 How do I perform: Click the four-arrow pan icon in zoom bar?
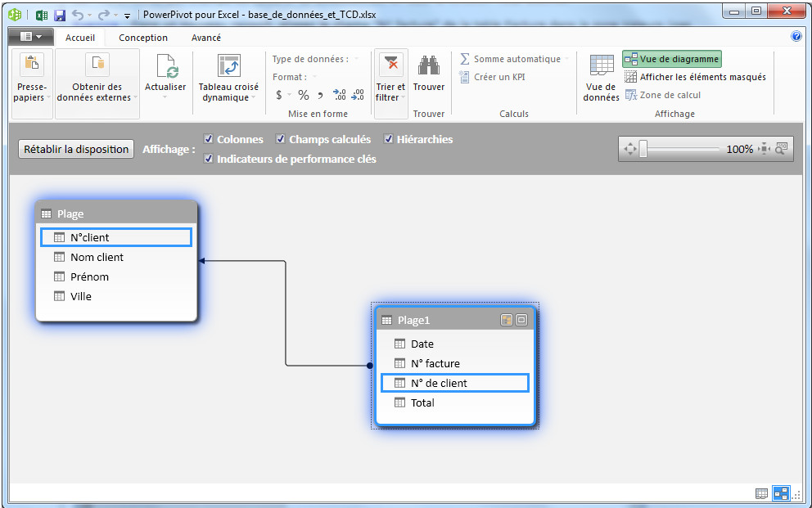[629, 149]
